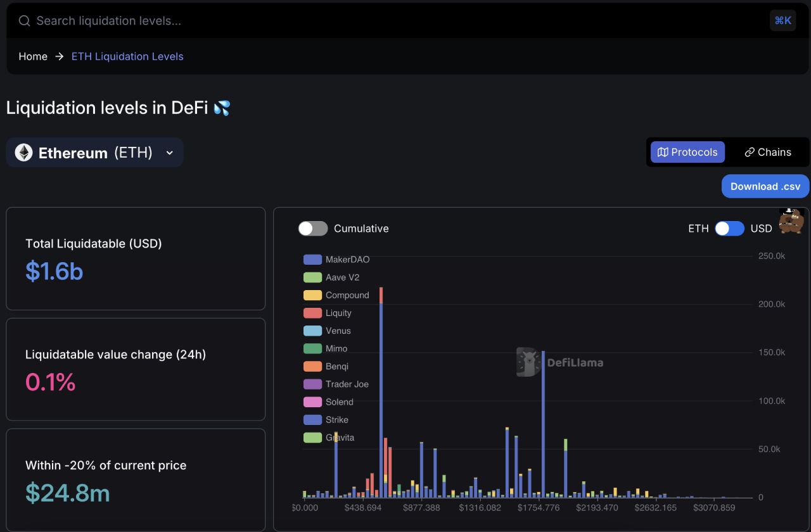Toggle Trader Joe legend color swatch
The image size is (811, 532).
pyautogui.click(x=313, y=384)
